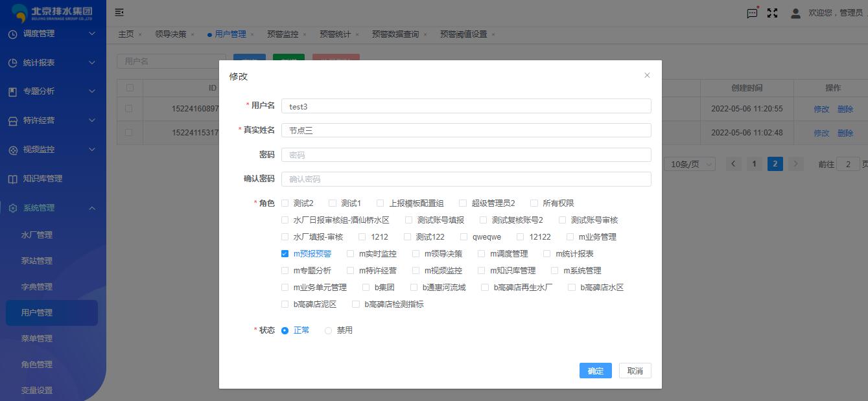Click the 取消 button
This screenshot has width=868, height=401.
(635, 371)
